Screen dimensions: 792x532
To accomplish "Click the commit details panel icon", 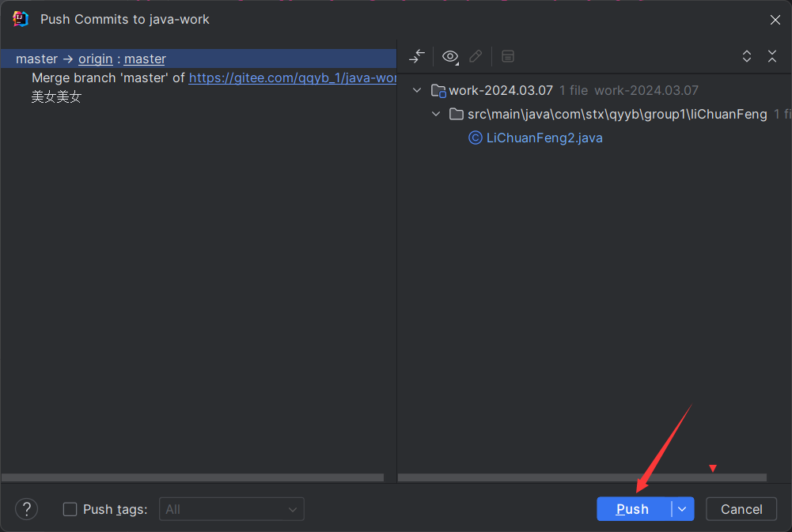I will (508, 56).
